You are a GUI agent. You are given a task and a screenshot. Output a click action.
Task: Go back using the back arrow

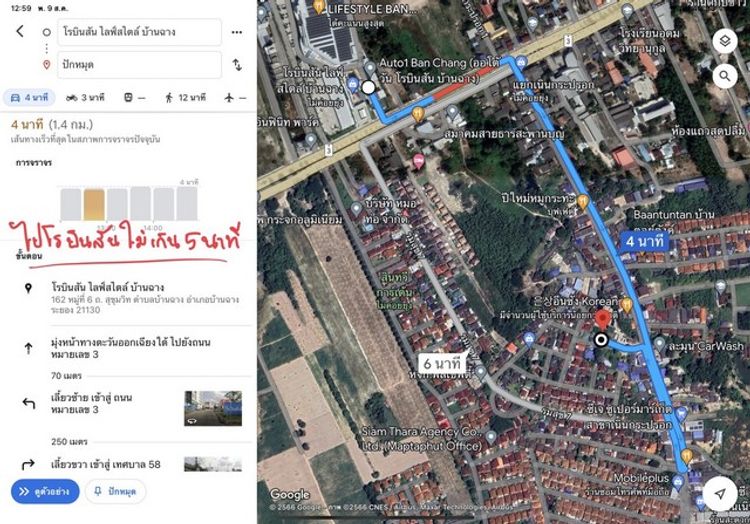tap(20, 31)
